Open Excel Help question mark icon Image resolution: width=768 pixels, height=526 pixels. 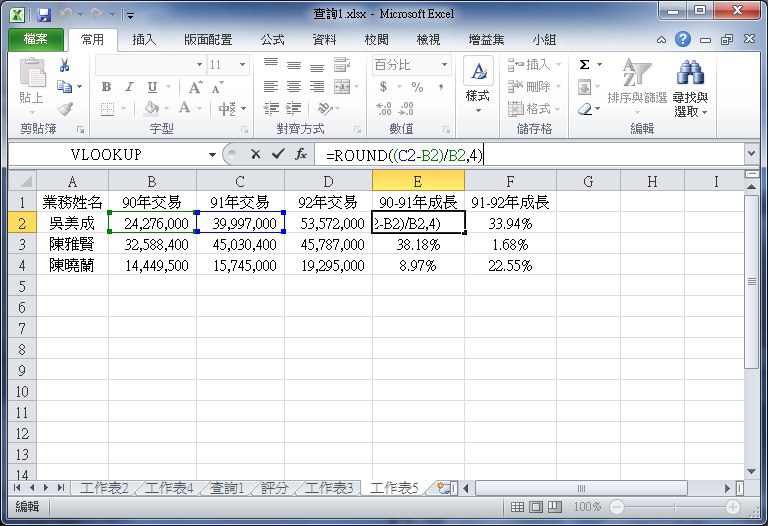[x=682, y=40]
